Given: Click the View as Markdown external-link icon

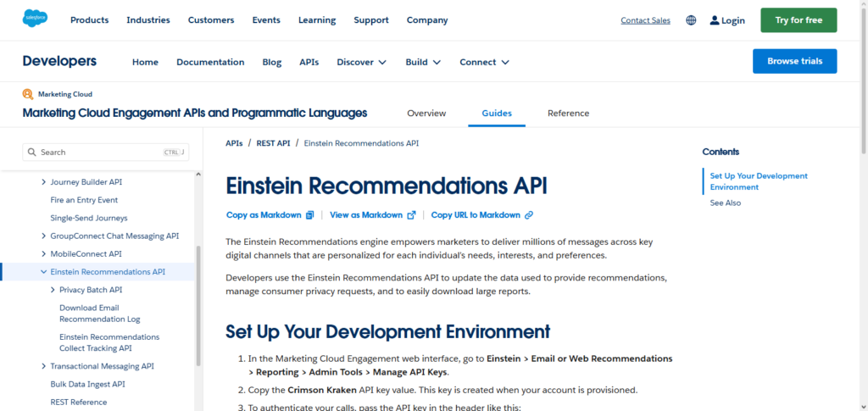Looking at the screenshot, I should pyautogui.click(x=411, y=215).
